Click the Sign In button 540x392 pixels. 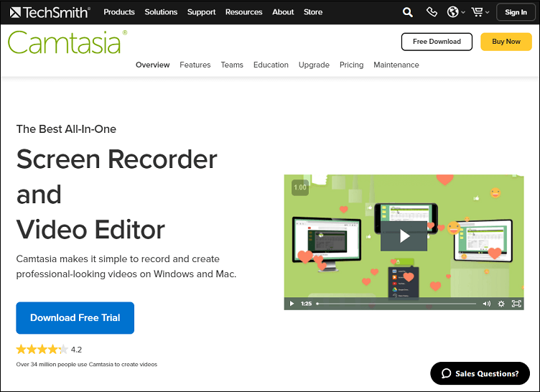(516, 12)
